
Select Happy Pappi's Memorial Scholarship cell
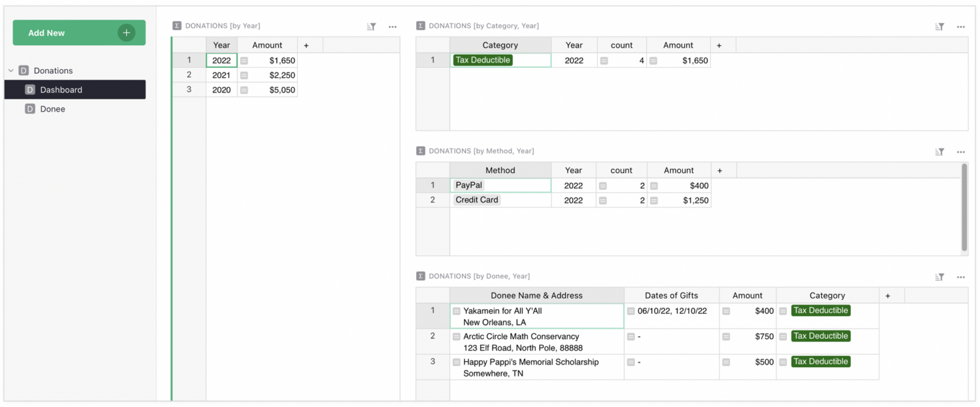point(537,367)
